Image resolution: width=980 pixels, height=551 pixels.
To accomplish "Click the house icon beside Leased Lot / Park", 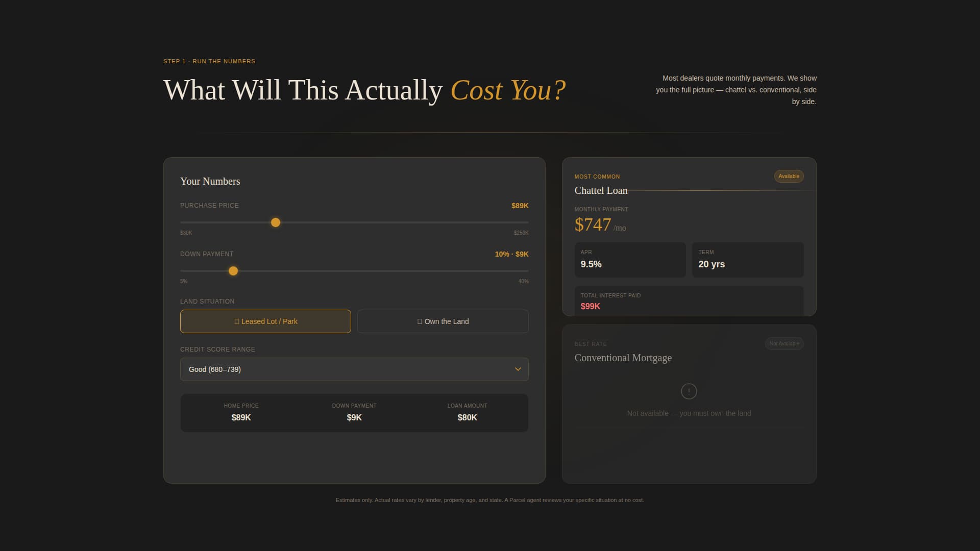I will pos(236,321).
